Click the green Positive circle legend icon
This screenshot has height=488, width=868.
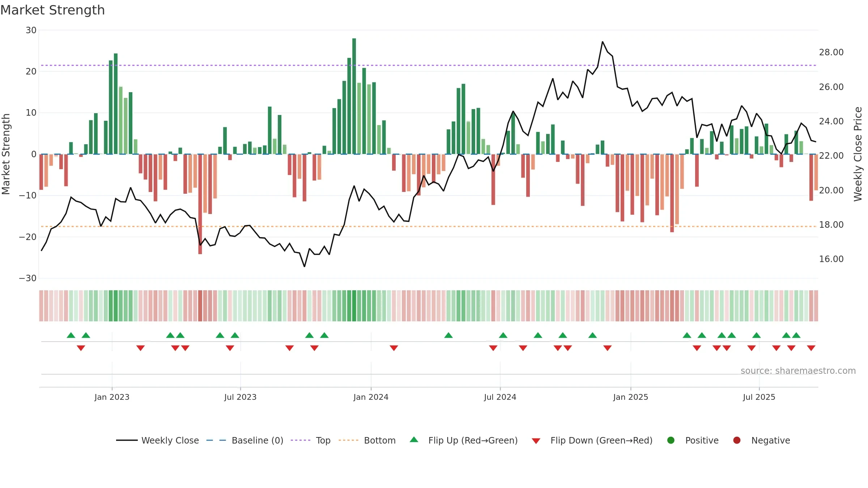pyautogui.click(x=671, y=440)
